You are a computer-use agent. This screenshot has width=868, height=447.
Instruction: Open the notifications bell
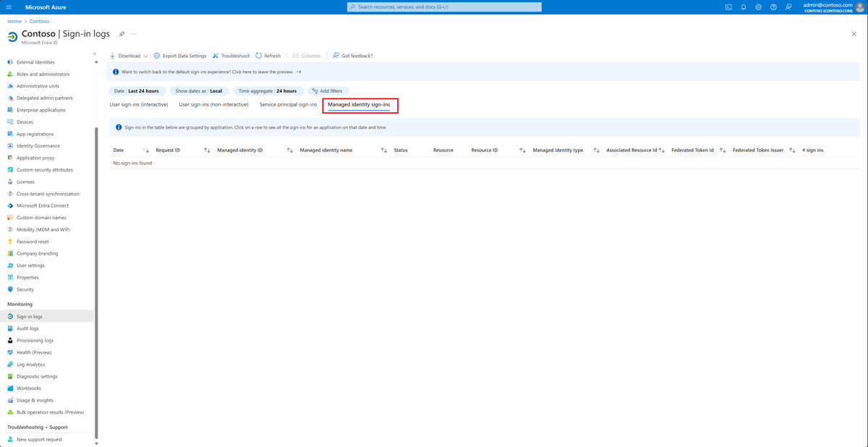(744, 7)
